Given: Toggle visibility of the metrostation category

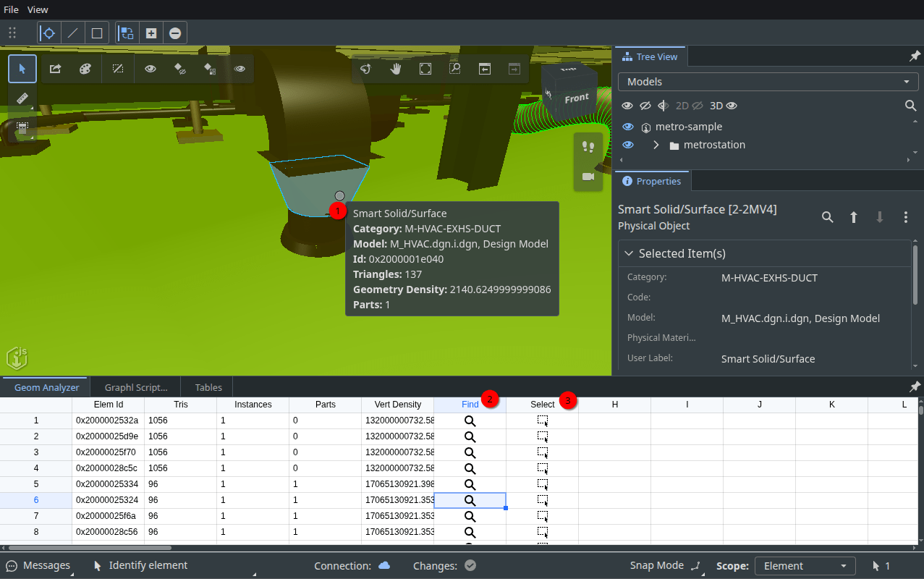Looking at the screenshot, I should tap(627, 144).
